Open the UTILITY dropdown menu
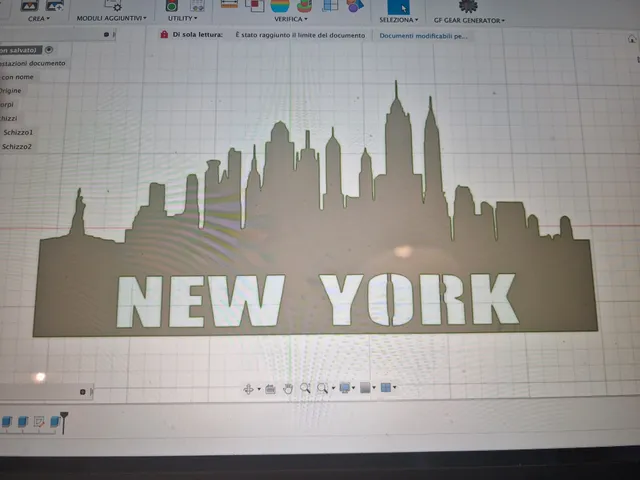The height and width of the screenshot is (480, 640). (182, 18)
